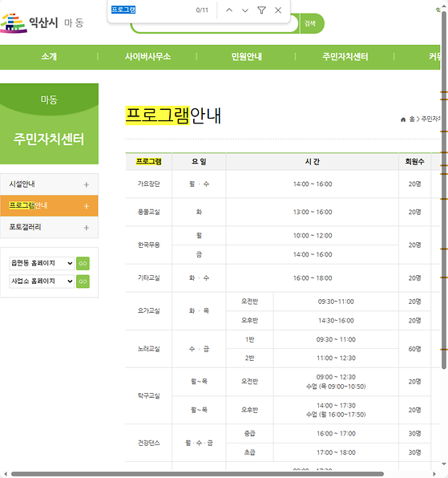The width and height of the screenshot is (448, 478).
Task: Click the 1반 class cell
Action: click(249, 339)
